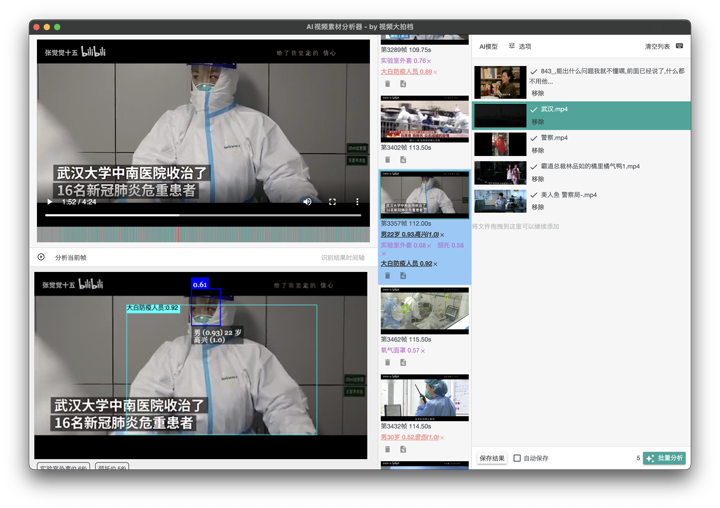Click 移除 under 霸道总裁林品如的橘里橘气鸭1.mp4
Screen dimensions: 720x508
coord(538,179)
